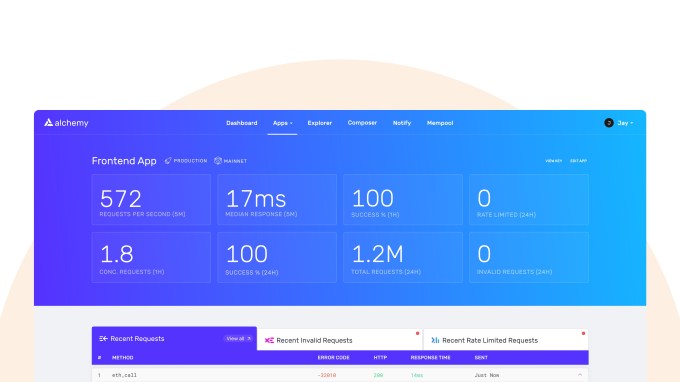Click the HTTP column header
The width and height of the screenshot is (680, 382).
[x=380, y=358]
